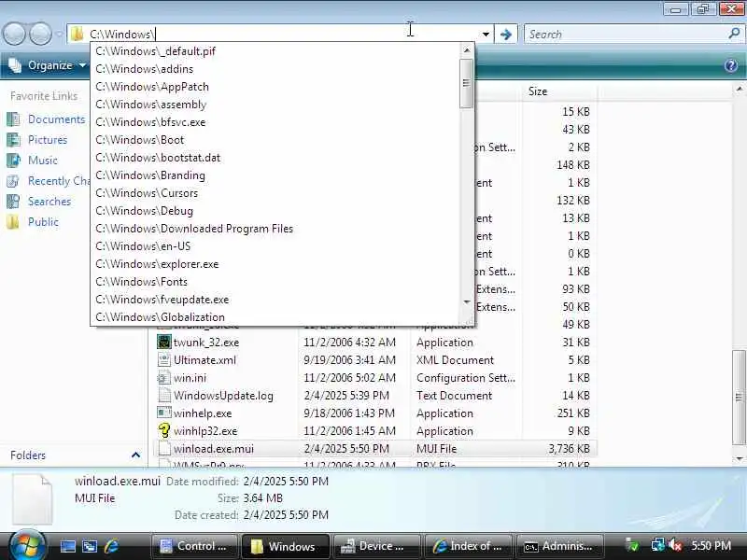Select C:\Windows\Fonts suggestion
Viewport: 747px width, 560px height.
tap(275, 282)
